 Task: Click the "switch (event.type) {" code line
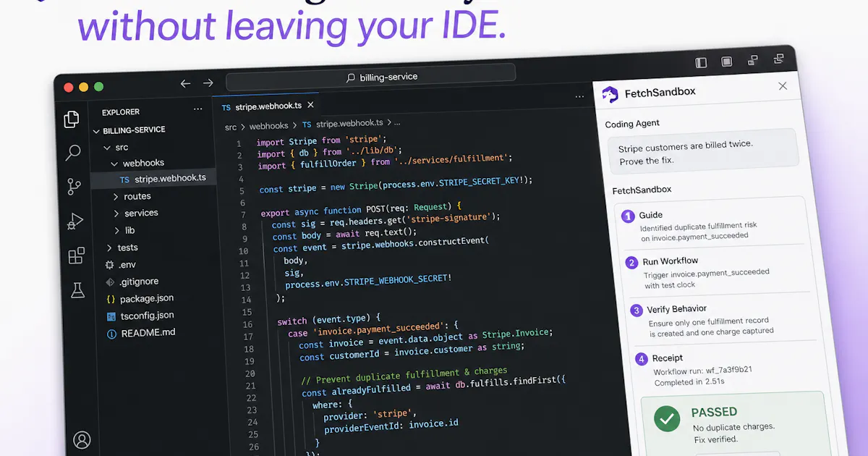(x=329, y=318)
